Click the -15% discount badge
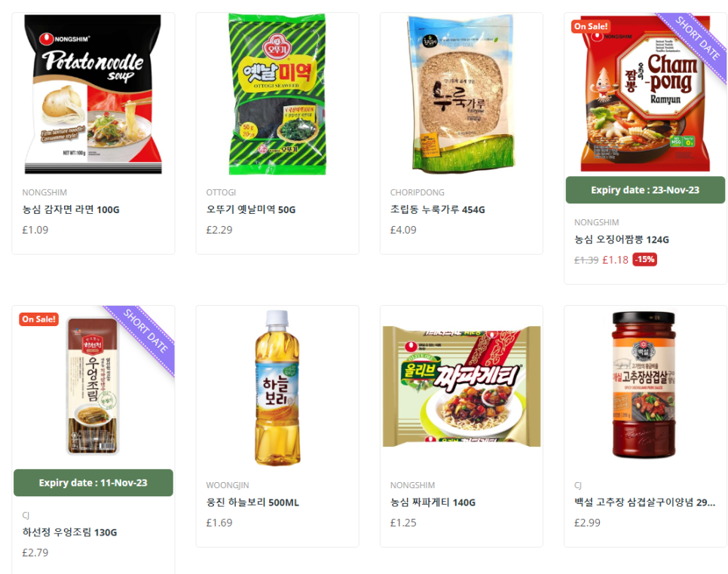The image size is (728, 574). click(x=645, y=259)
